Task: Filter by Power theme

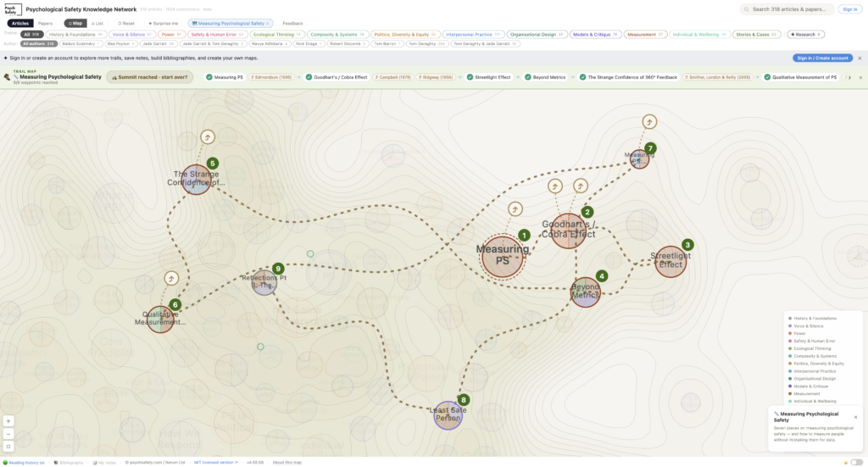Action: point(171,34)
